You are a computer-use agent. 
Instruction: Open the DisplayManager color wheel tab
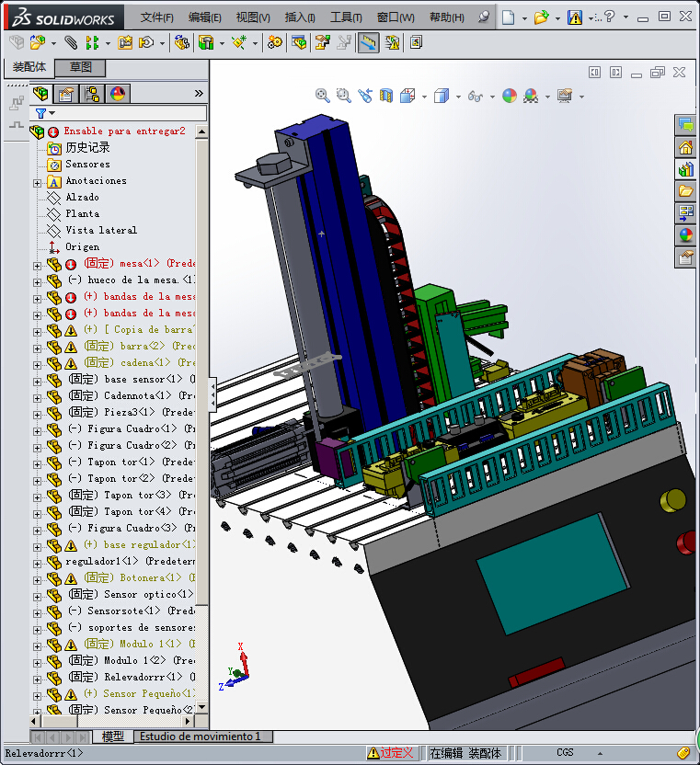point(118,93)
